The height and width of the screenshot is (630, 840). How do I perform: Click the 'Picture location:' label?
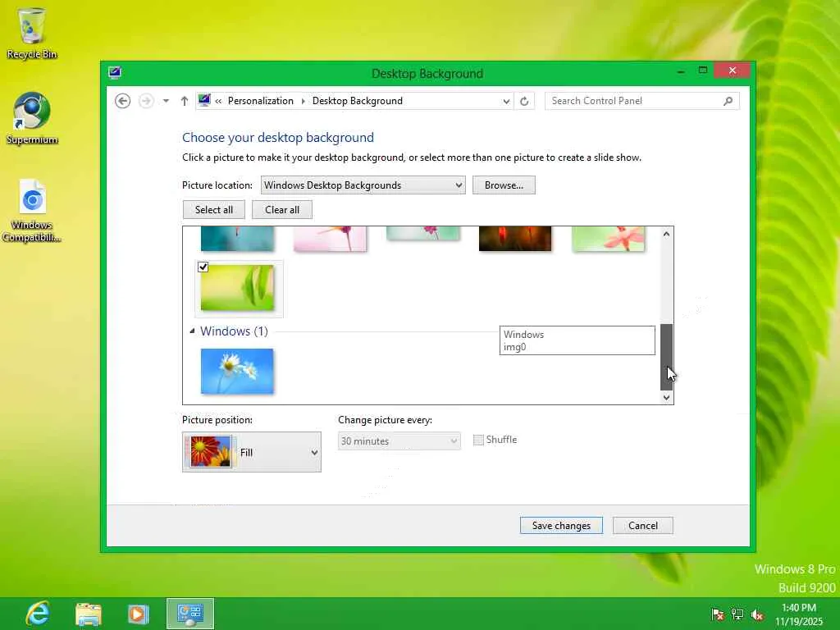click(x=217, y=185)
